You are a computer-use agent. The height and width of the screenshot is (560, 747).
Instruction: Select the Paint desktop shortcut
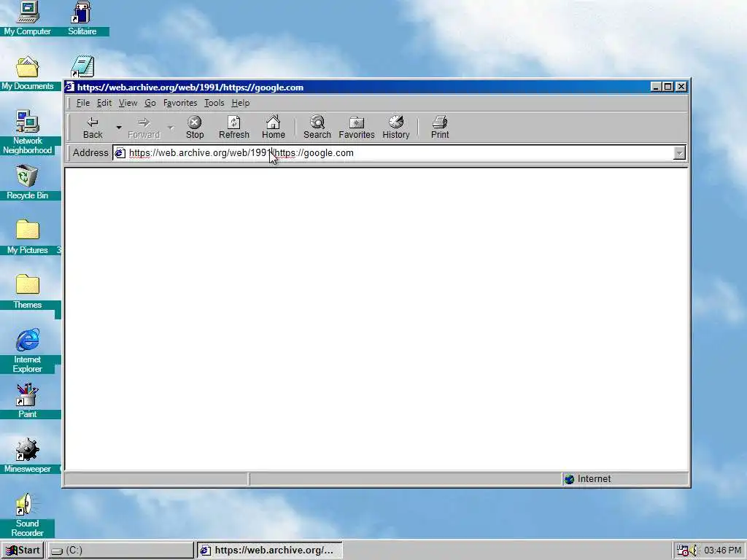27,401
